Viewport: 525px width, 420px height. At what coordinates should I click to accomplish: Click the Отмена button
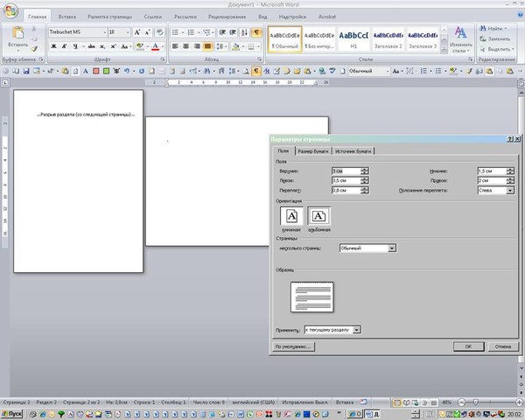503,346
